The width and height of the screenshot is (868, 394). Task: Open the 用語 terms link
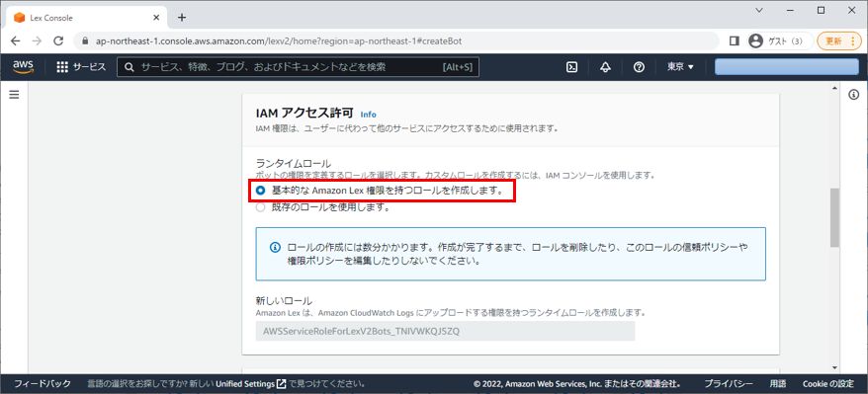[778, 383]
